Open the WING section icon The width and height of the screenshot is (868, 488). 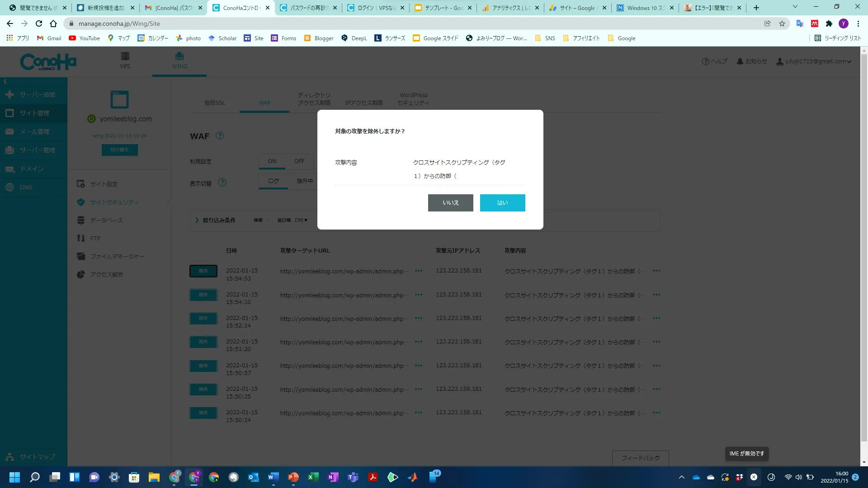click(179, 60)
